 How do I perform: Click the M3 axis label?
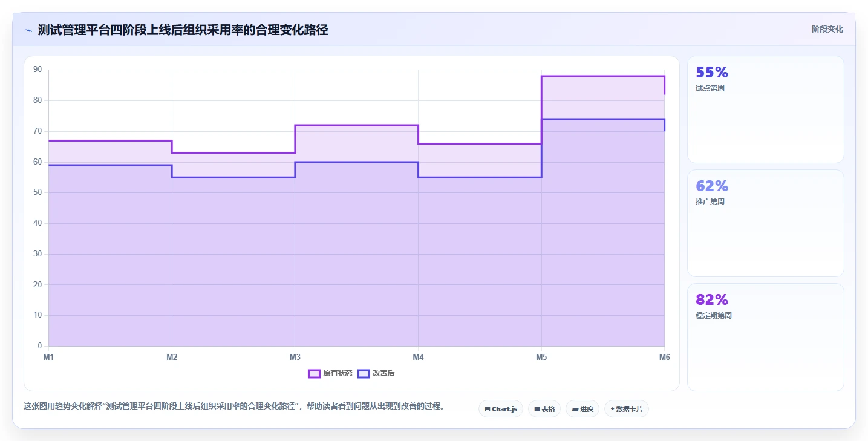295,357
